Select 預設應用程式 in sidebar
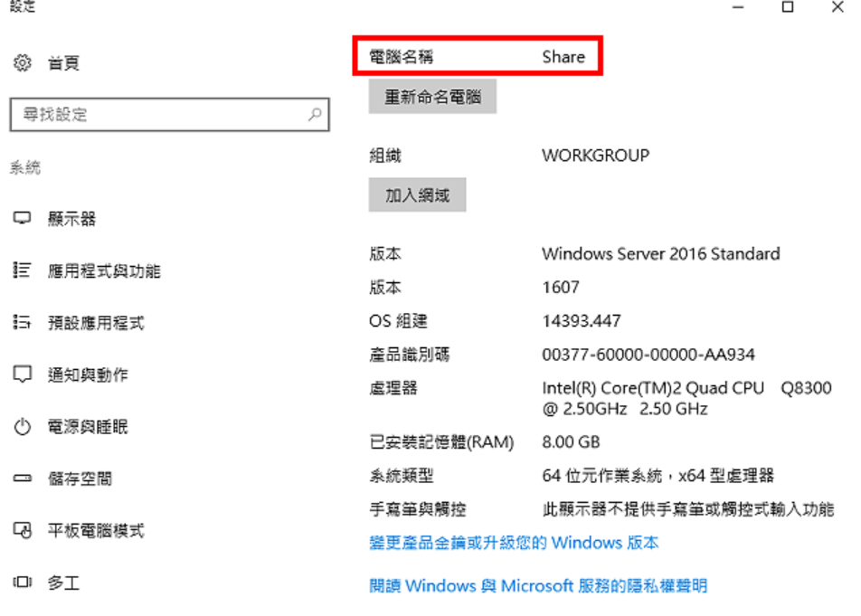 (x=96, y=323)
